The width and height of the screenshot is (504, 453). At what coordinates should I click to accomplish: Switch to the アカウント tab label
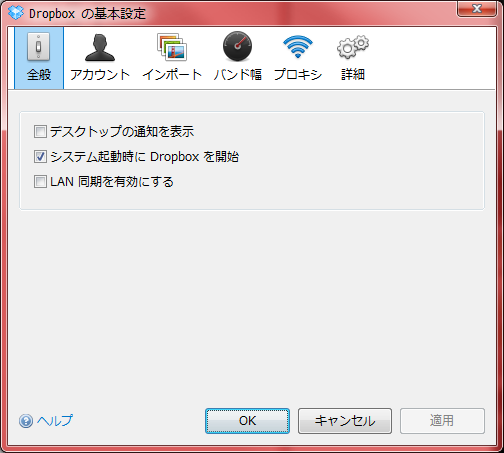point(100,74)
